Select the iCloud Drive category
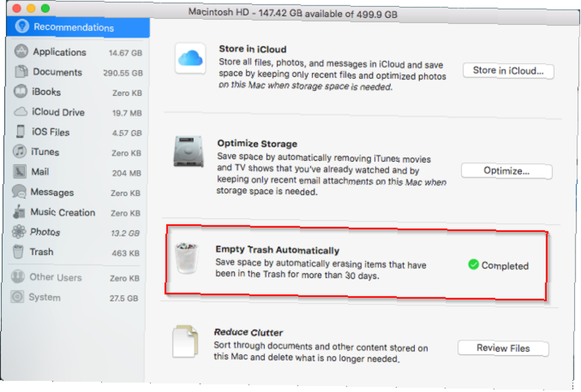 point(77,112)
